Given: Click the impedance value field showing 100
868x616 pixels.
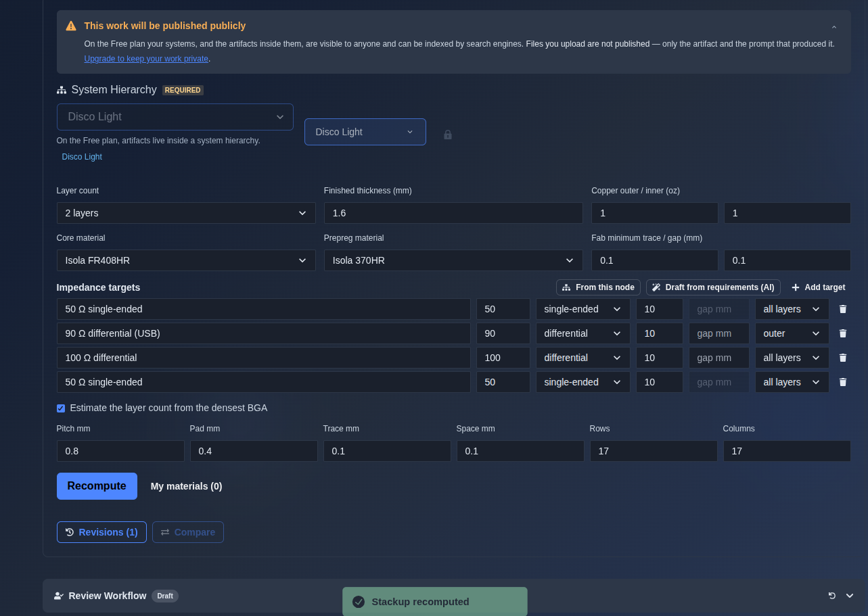Looking at the screenshot, I should pos(503,358).
